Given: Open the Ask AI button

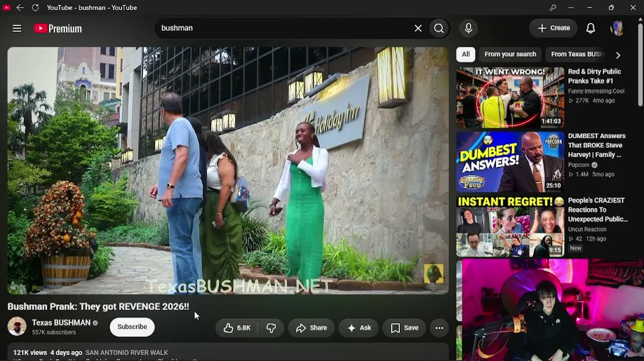Looking at the screenshot, I should (x=359, y=328).
